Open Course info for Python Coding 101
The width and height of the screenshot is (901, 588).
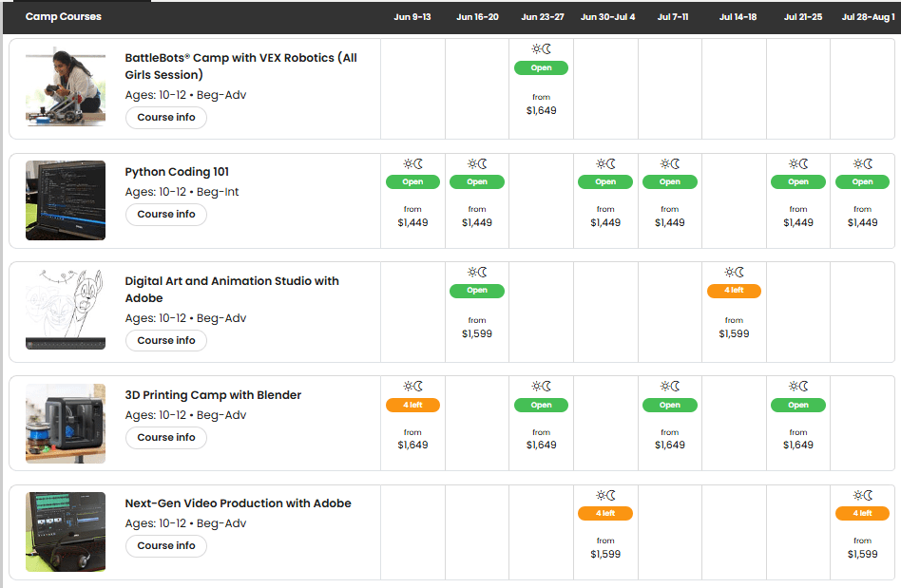pyautogui.click(x=166, y=215)
